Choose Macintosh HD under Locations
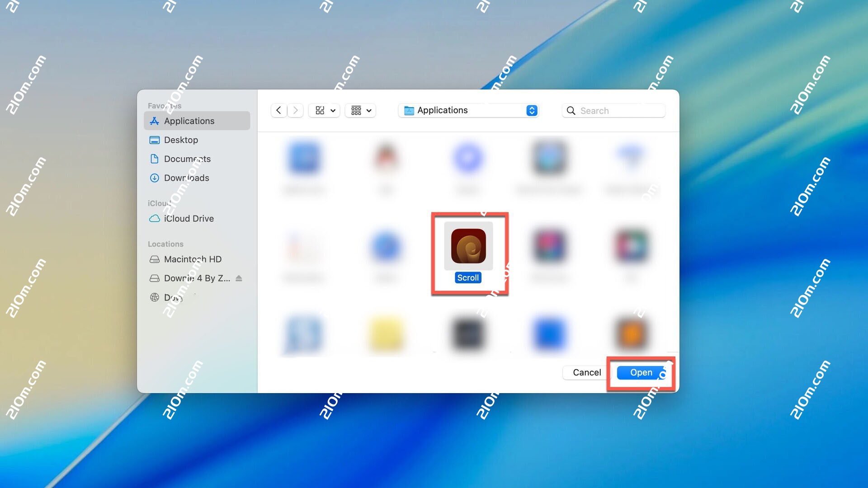This screenshot has width=868, height=488. coord(193,259)
